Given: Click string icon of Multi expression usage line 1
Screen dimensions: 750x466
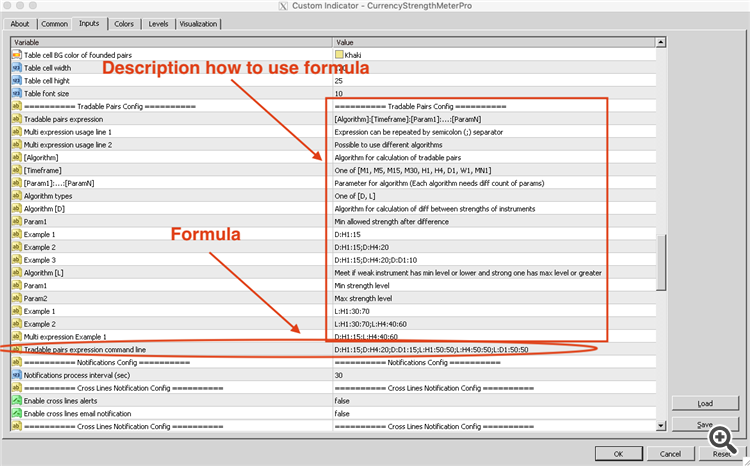Looking at the screenshot, I should (16, 132).
